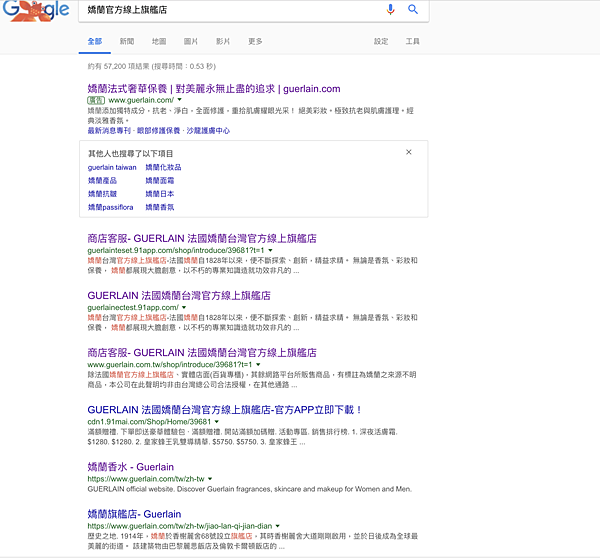Click the 廣告 ad badge
Image resolution: width=600 pixels, height=558 pixels.
click(x=96, y=100)
